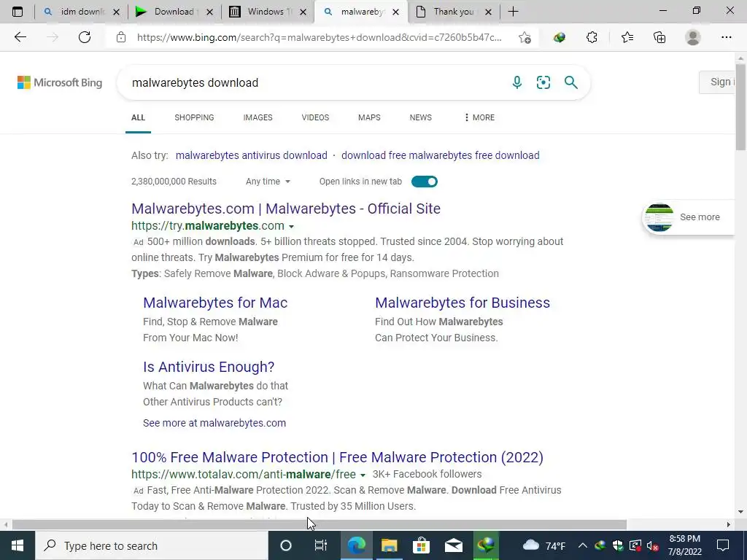Viewport: 747px width, 560px height.
Task: Select the IMAGES search category
Action: [258, 117]
